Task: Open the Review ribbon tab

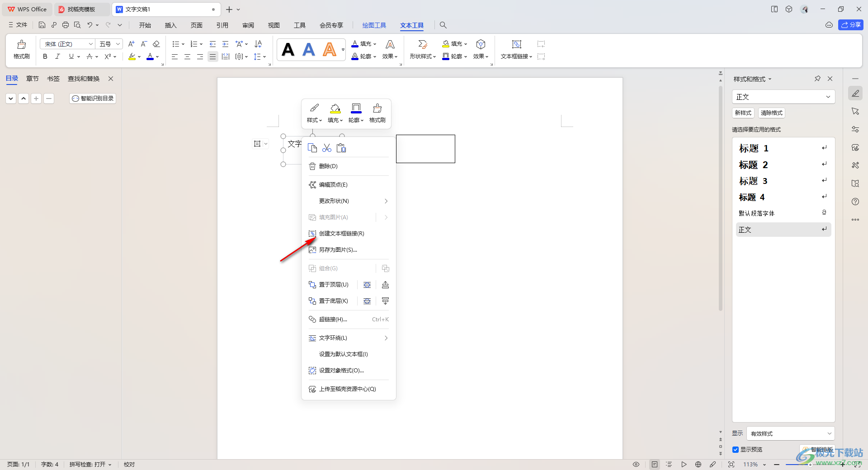Action: [248, 25]
